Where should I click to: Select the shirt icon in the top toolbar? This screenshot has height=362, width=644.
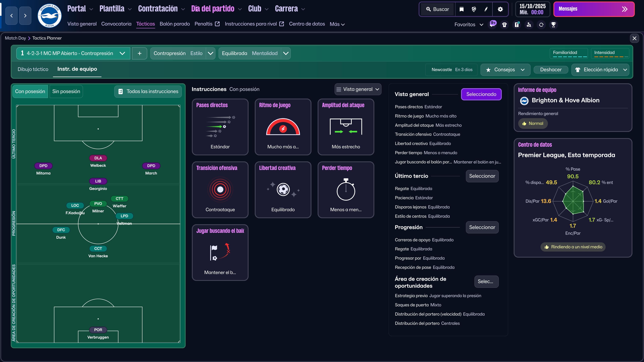tap(504, 24)
